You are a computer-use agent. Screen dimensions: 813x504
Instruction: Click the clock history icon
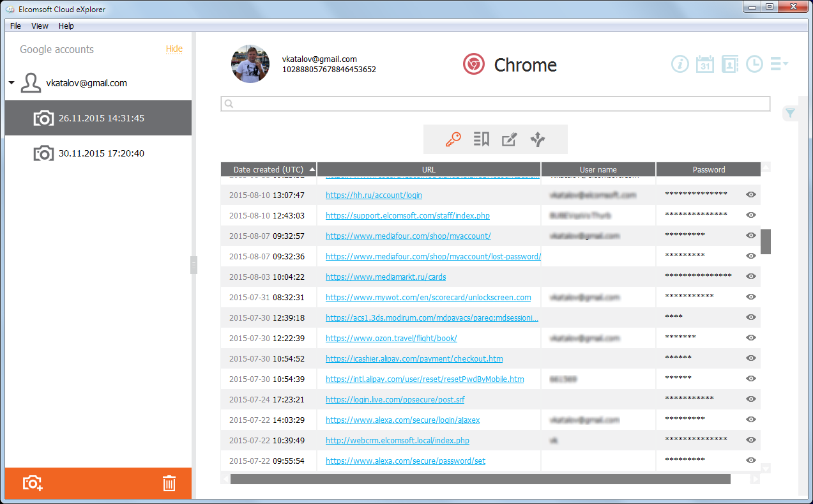pyautogui.click(x=755, y=64)
